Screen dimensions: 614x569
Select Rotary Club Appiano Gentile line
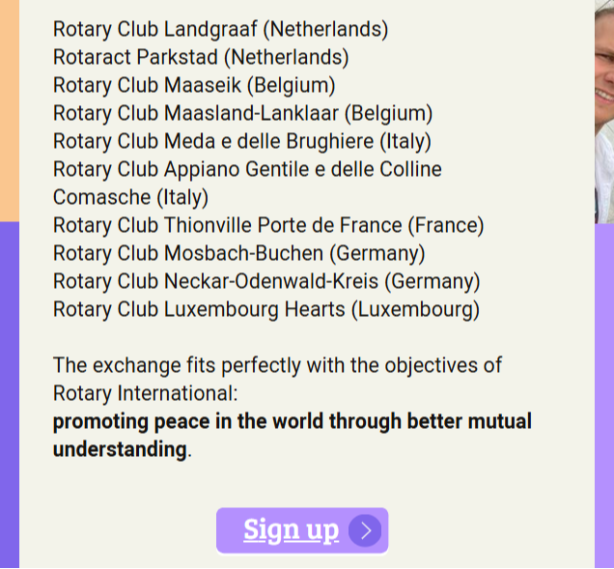247,169
